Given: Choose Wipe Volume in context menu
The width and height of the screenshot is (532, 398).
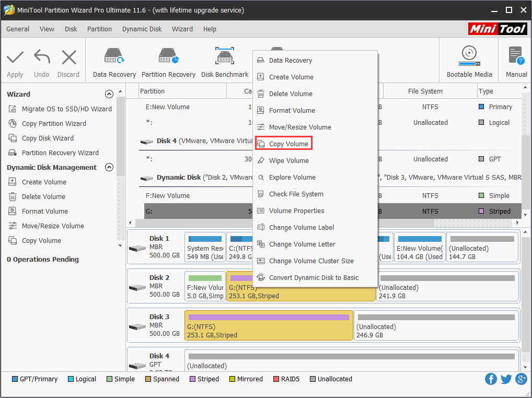Looking at the screenshot, I should [315, 161].
